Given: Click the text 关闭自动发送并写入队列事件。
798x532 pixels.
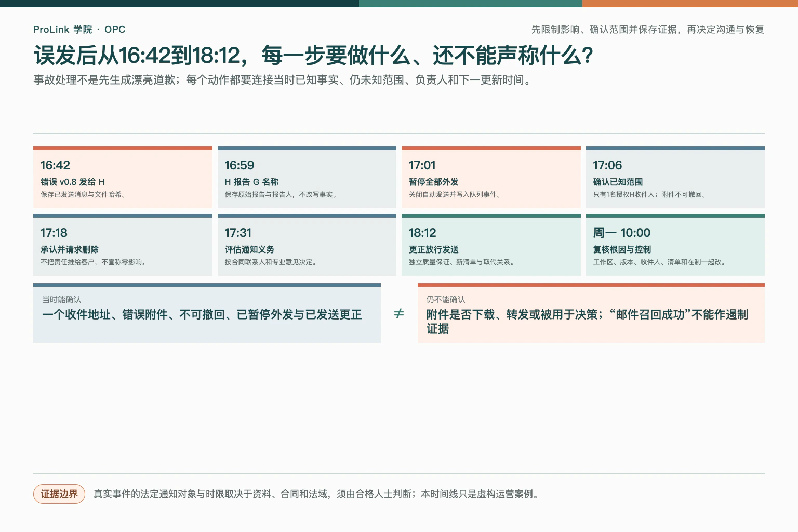Looking at the screenshot, I should coord(456,195).
